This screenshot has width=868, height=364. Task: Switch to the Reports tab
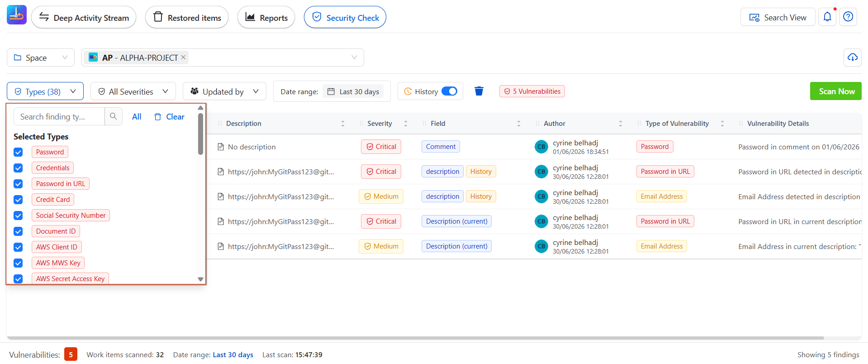[x=266, y=18]
